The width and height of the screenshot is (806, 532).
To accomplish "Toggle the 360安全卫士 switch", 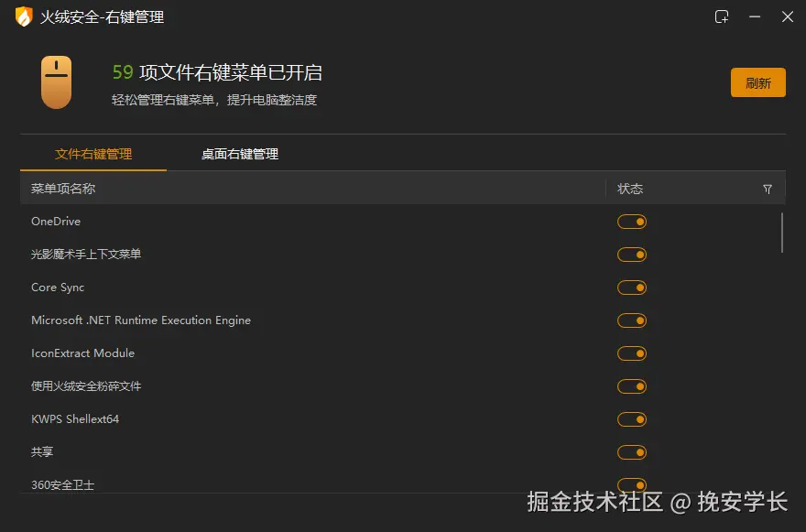I will 632,484.
